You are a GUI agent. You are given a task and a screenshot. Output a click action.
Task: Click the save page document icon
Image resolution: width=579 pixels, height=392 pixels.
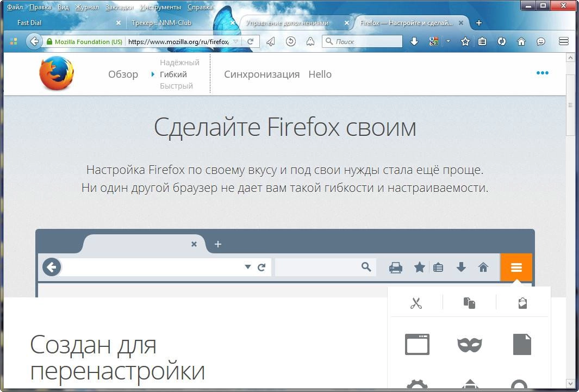point(522,344)
